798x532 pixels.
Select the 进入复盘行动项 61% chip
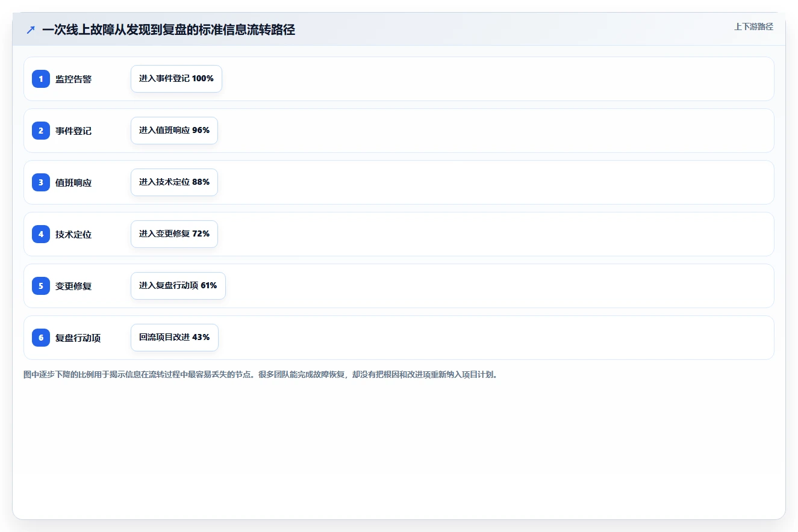click(178, 286)
